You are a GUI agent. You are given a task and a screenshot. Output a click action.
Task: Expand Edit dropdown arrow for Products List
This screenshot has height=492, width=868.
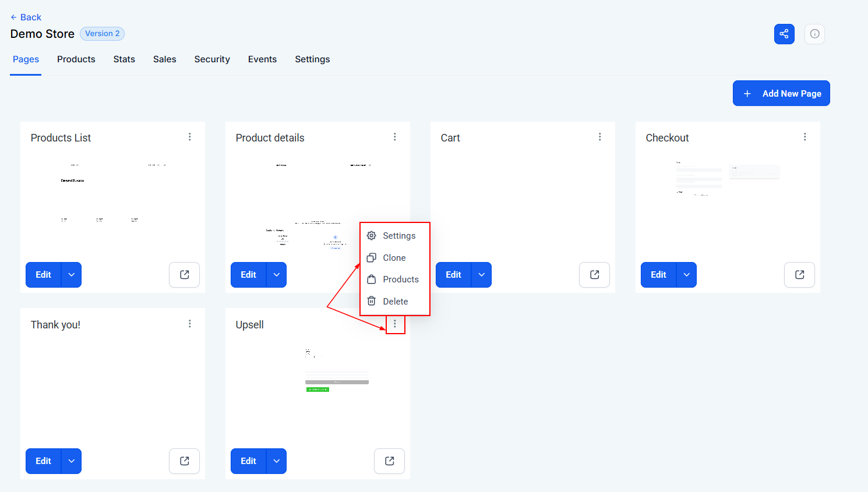[x=71, y=275]
